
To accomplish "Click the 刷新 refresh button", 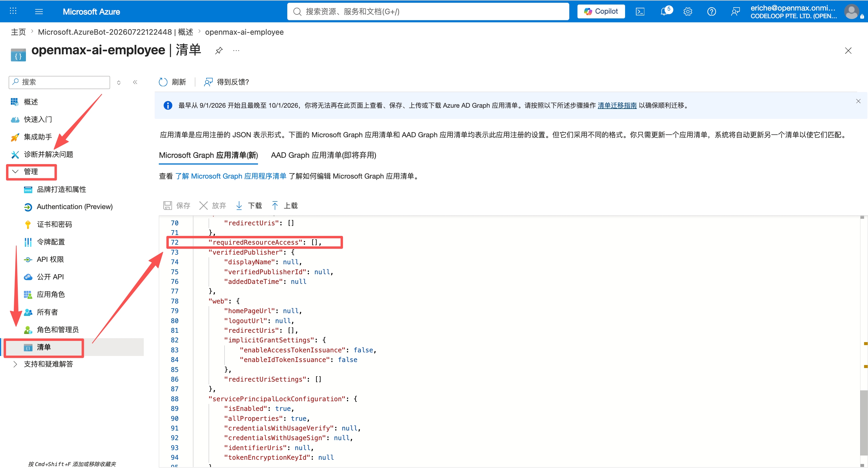I will [x=172, y=82].
